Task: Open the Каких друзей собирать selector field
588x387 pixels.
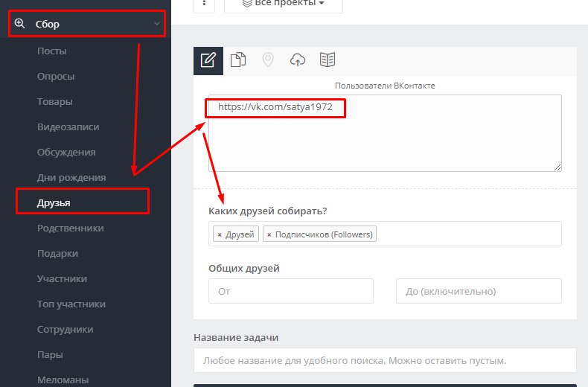Action: pyautogui.click(x=385, y=234)
